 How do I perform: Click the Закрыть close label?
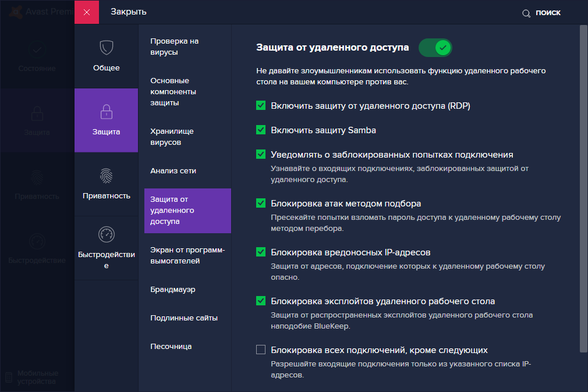point(128,12)
